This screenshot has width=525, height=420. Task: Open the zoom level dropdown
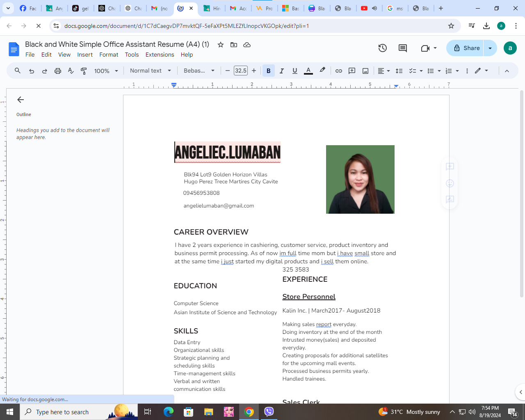106,71
